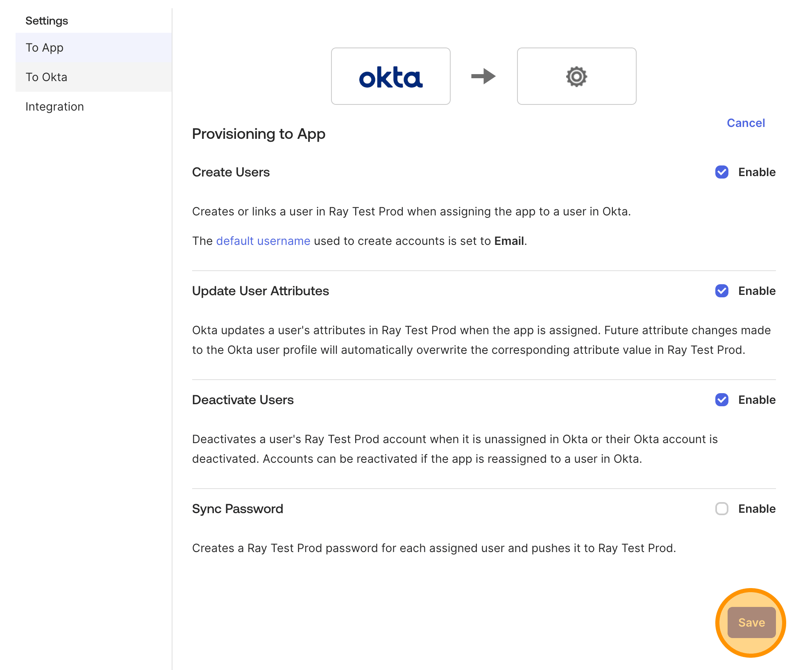
Task: Uncheck the Create Users Enable checkbox
Action: tap(721, 172)
